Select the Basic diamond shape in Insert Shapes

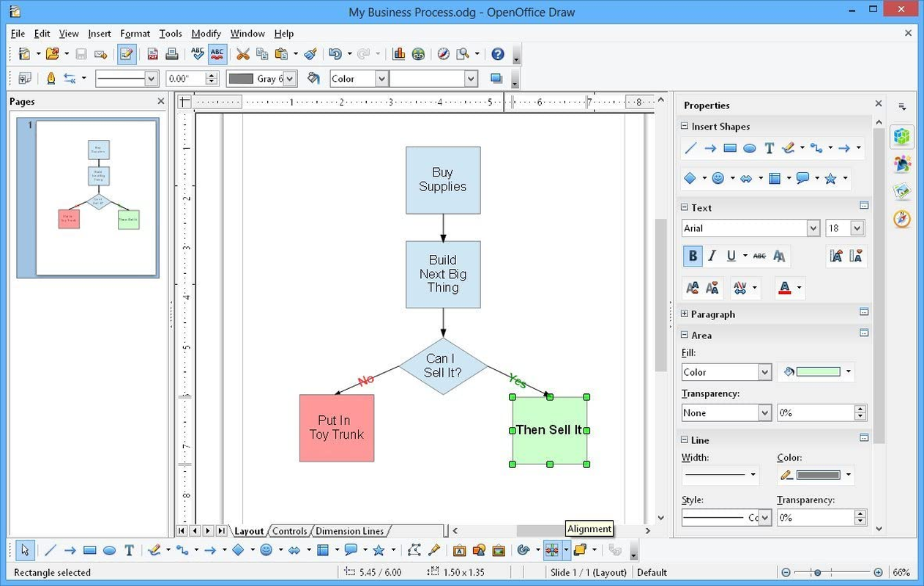coord(691,178)
